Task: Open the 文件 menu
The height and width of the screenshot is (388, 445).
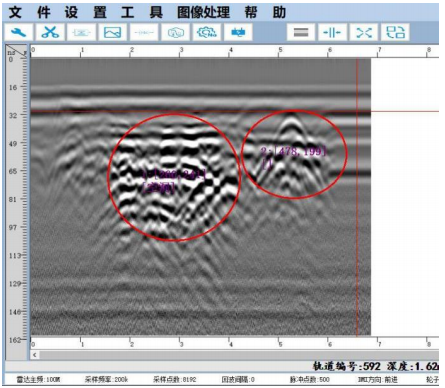Action: point(29,12)
